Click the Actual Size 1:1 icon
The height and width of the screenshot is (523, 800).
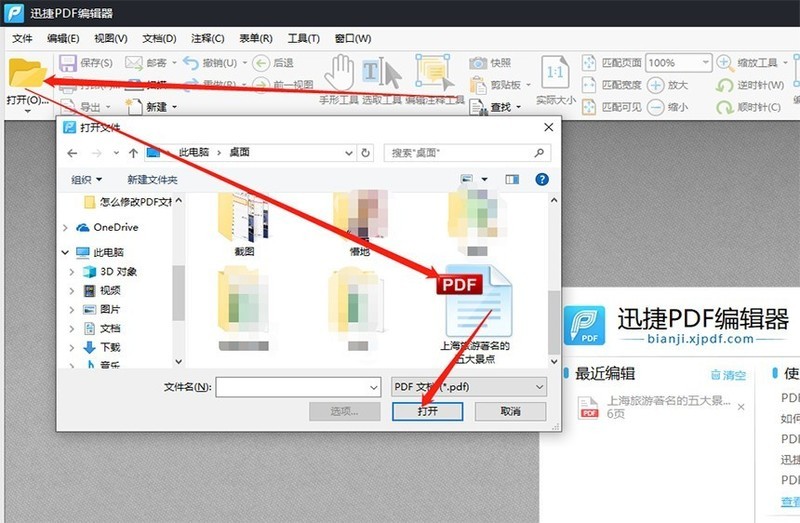pos(555,72)
